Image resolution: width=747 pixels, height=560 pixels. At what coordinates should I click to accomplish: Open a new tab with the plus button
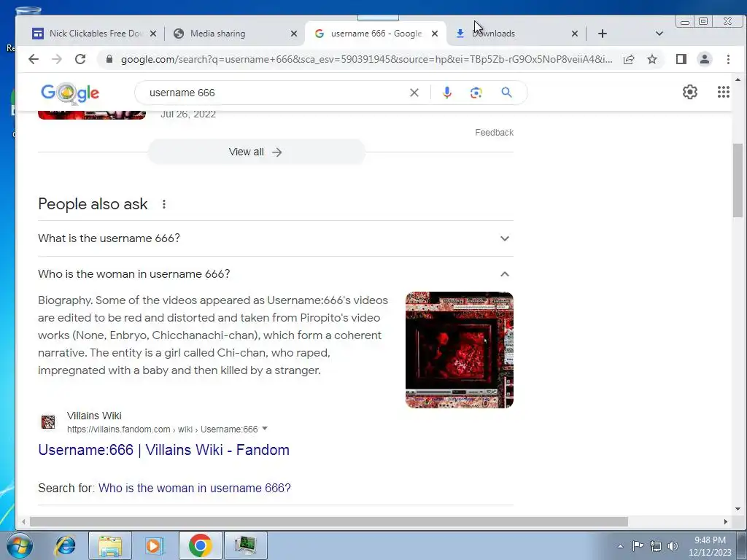(603, 34)
